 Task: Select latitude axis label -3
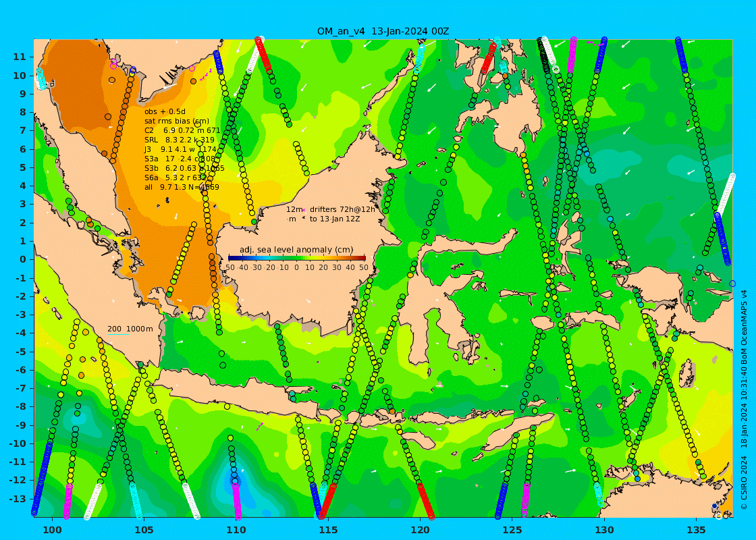(21, 315)
